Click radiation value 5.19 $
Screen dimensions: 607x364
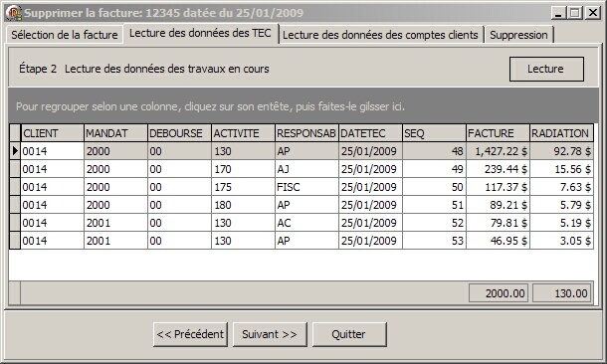coord(561,223)
